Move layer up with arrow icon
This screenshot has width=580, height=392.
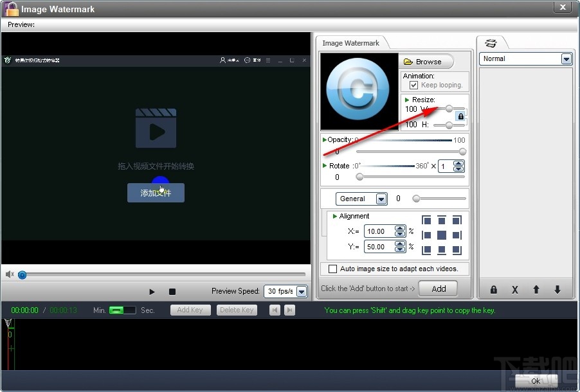pyautogui.click(x=536, y=290)
